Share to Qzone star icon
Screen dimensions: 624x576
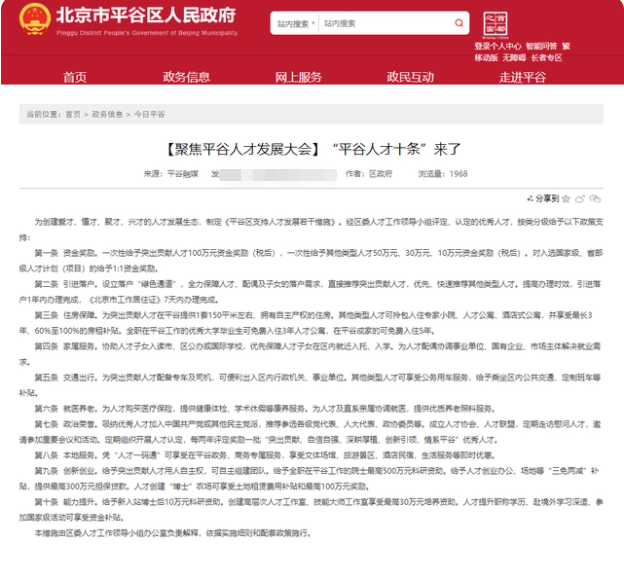566,199
